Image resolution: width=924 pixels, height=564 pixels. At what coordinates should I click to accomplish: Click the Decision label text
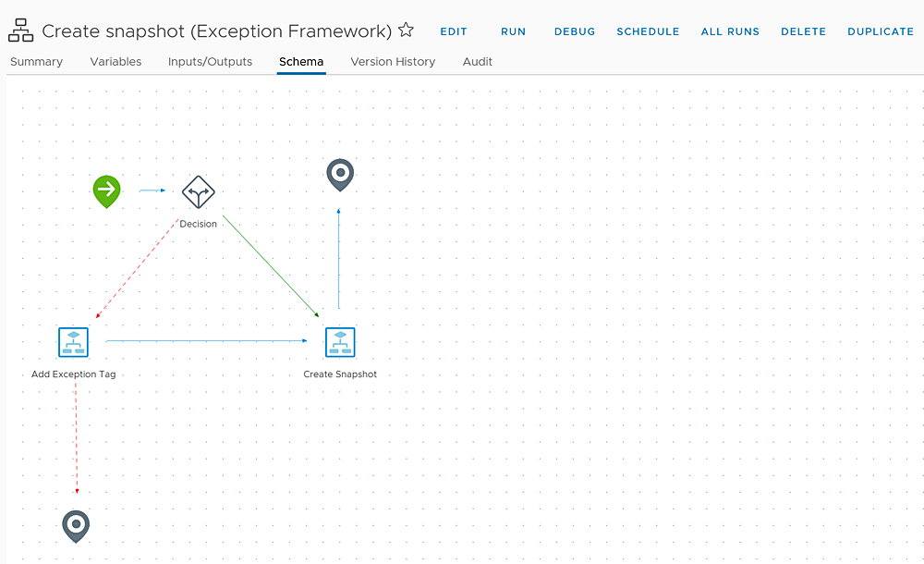tap(198, 224)
